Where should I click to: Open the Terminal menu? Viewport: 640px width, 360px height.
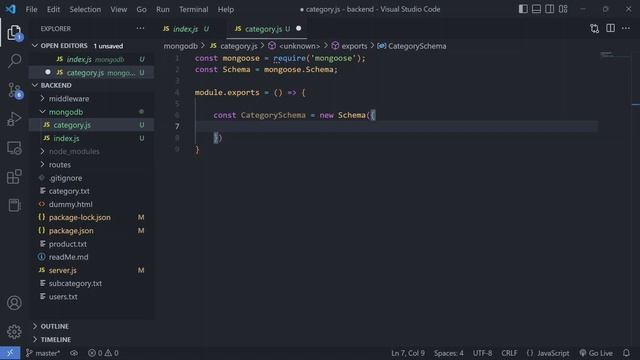click(x=193, y=9)
